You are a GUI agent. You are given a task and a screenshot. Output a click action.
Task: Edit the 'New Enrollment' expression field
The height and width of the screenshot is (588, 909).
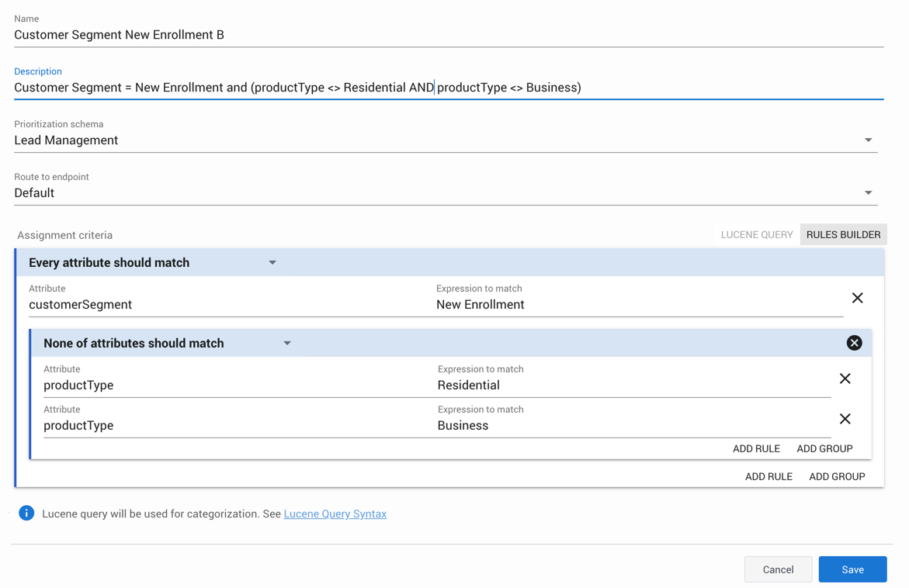(637, 305)
